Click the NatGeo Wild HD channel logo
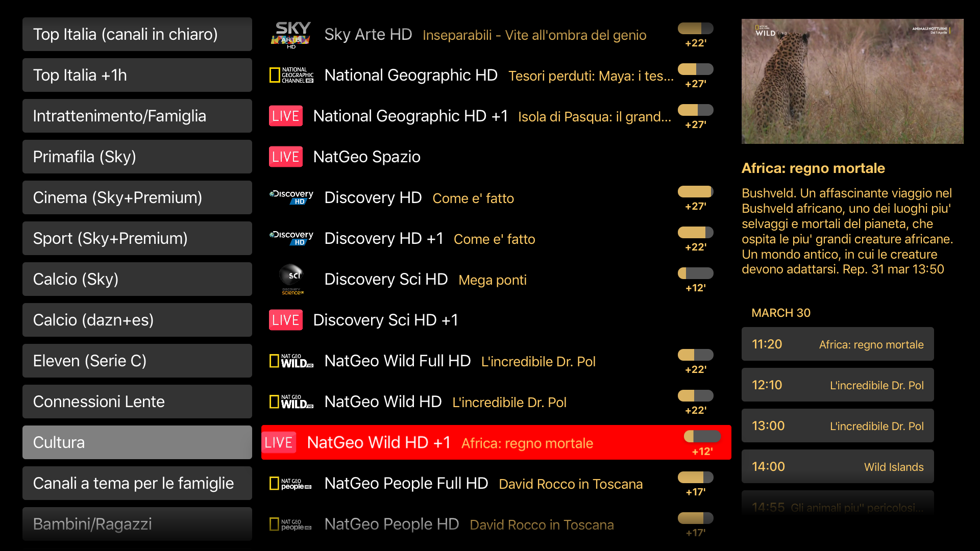The height and width of the screenshot is (551, 980). coord(291,402)
